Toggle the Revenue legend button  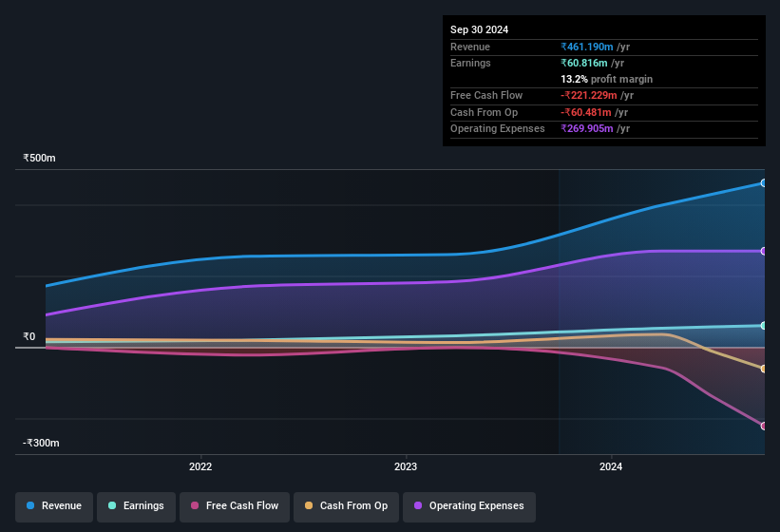click(x=54, y=506)
